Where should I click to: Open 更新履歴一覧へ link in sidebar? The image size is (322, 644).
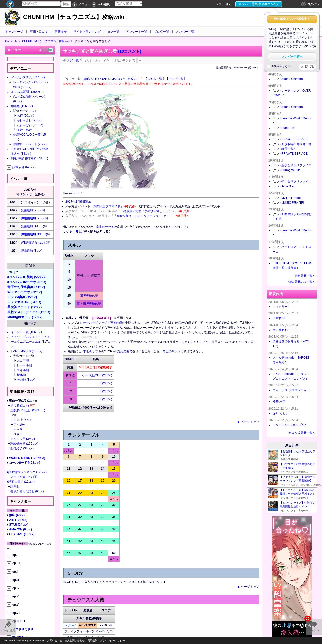305,276
